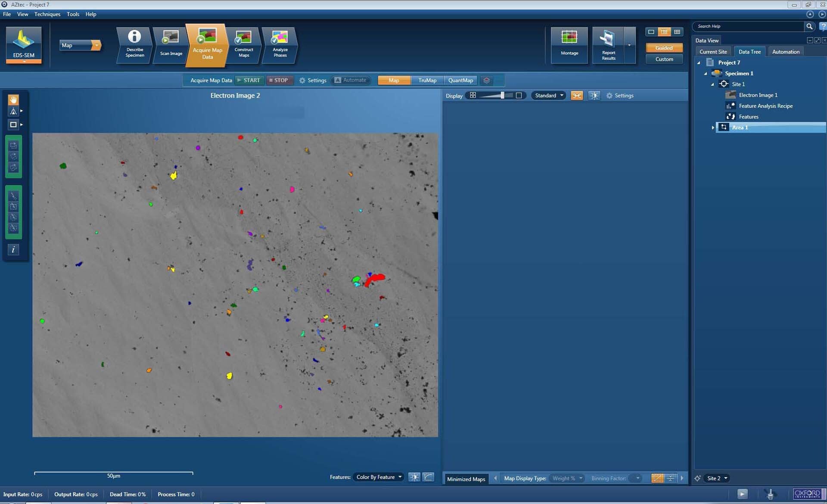Open the File menu
Screen dimensions: 827x504
tap(7, 14)
